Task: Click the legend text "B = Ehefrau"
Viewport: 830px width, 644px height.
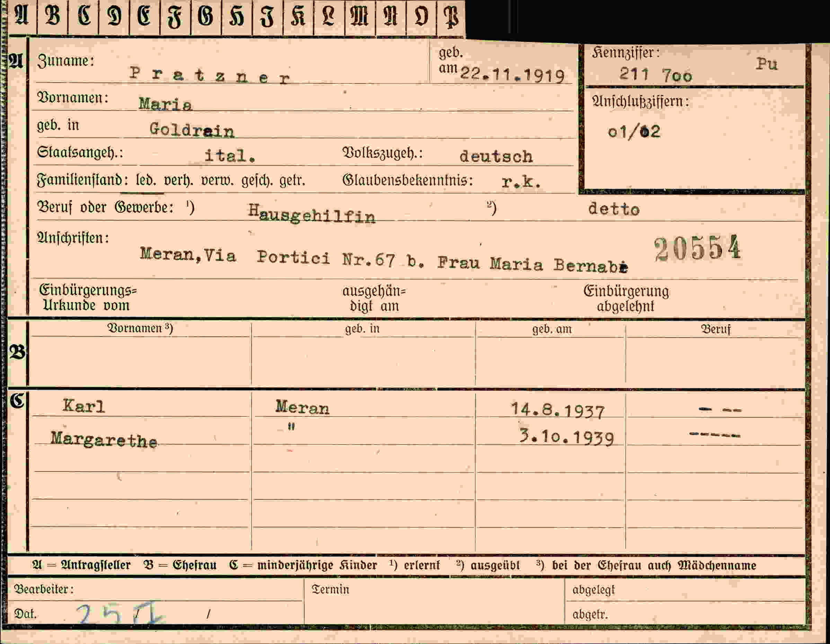Action: click(x=180, y=565)
